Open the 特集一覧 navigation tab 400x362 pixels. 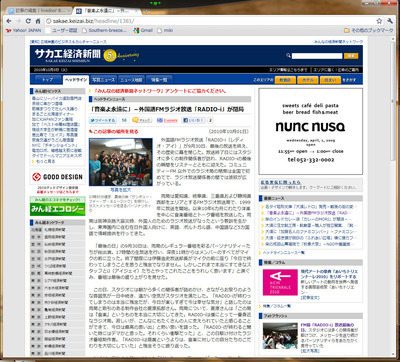point(159,80)
